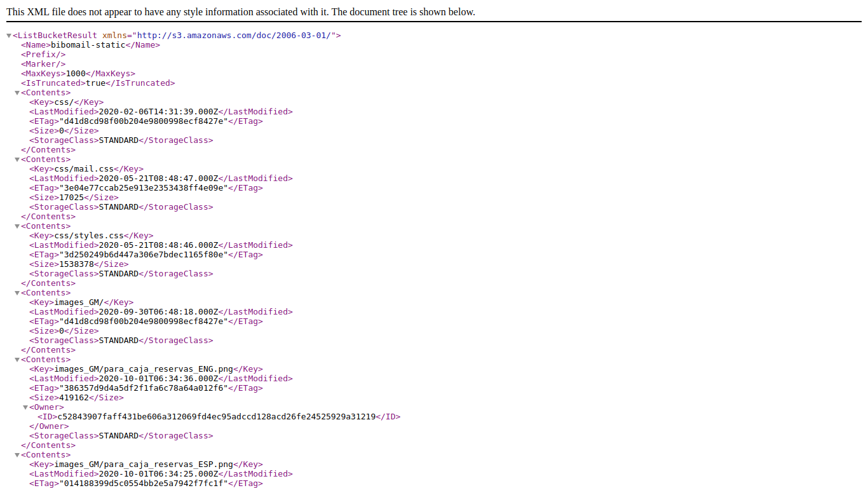Click LastModified 2020-05-21T08:48:46.000Z
The width and height of the screenshot is (868, 488).
(x=161, y=245)
